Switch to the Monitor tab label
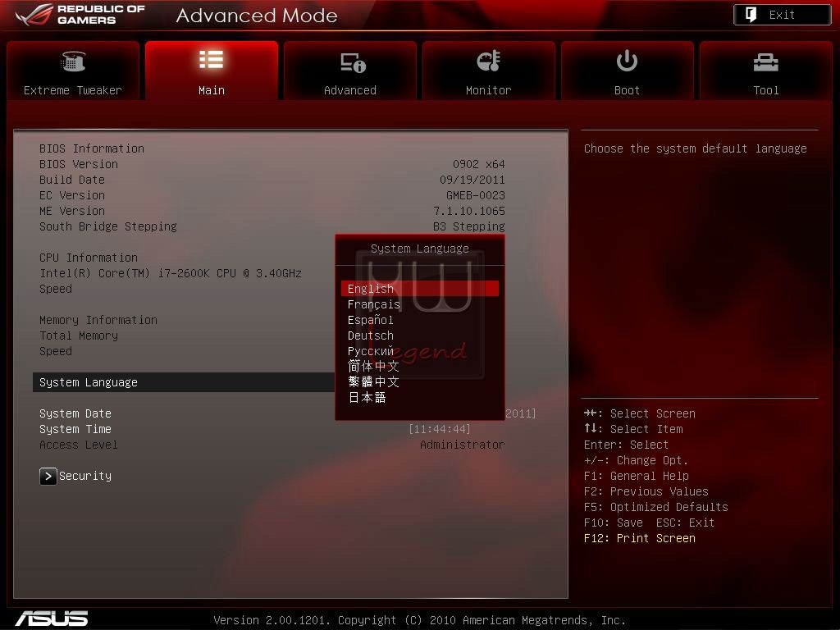Viewport: 840px width, 630px height. (489, 90)
